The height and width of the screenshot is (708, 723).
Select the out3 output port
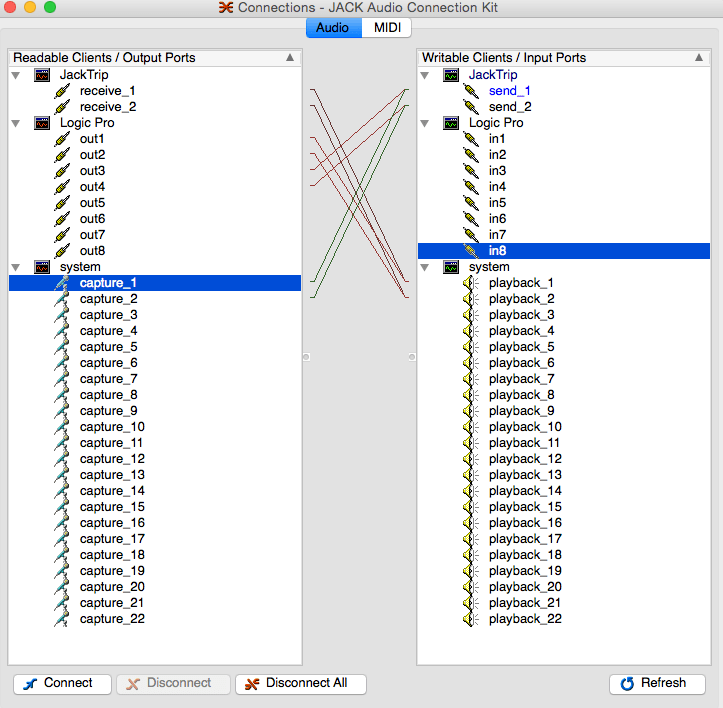click(x=92, y=171)
